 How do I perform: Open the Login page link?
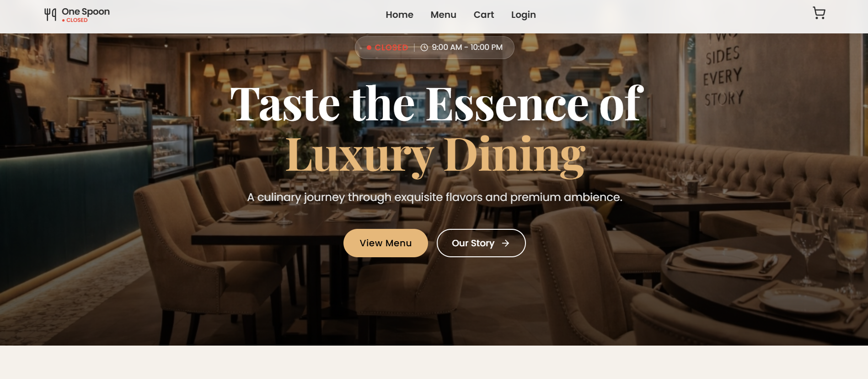point(523,15)
